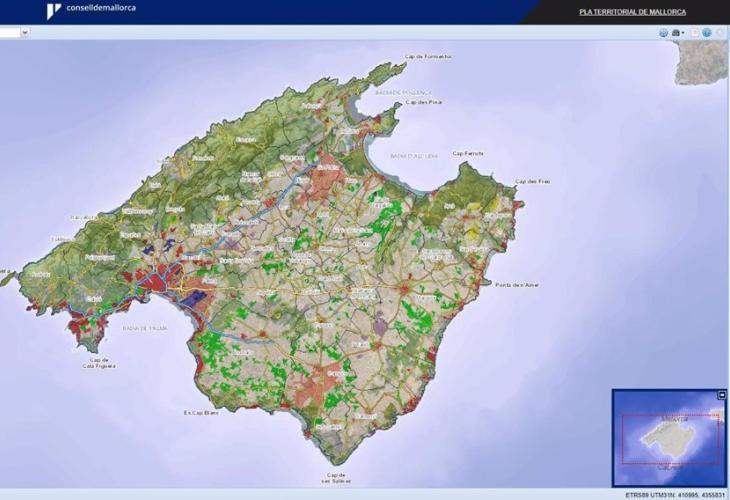This screenshot has height=500, width=730.
Task: Click the Punta de n'Amer map label
Action: click(x=516, y=285)
